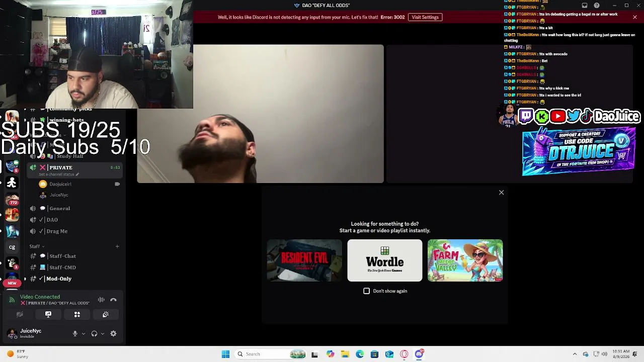Viewport: 644px width, 362px height.
Task: Open the white stick figure server icon
Action: (12, 183)
